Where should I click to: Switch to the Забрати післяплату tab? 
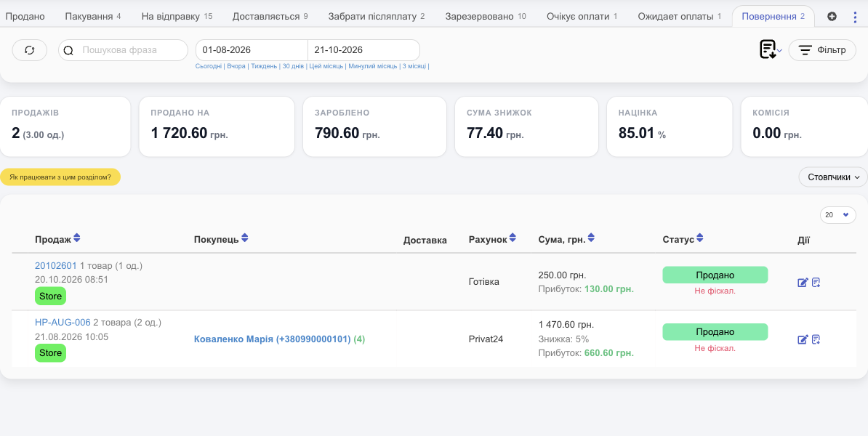click(377, 17)
